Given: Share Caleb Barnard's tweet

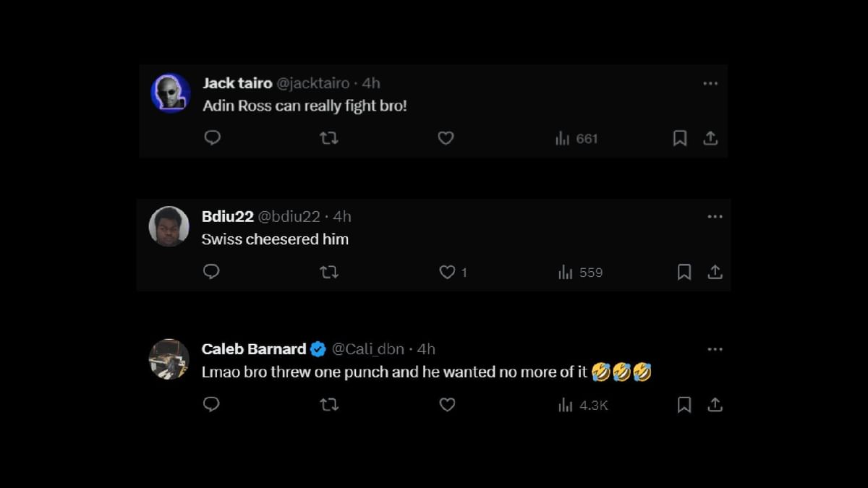Looking at the screenshot, I should (x=715, y=405).
